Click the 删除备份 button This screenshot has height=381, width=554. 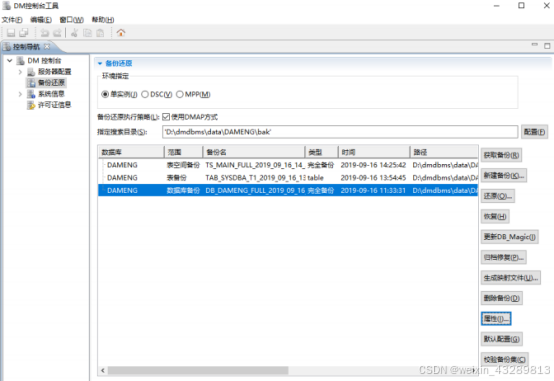502,298
